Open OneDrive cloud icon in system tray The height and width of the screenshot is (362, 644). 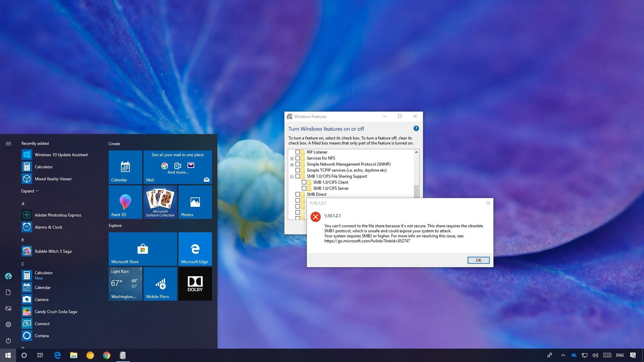pos(574,355)
